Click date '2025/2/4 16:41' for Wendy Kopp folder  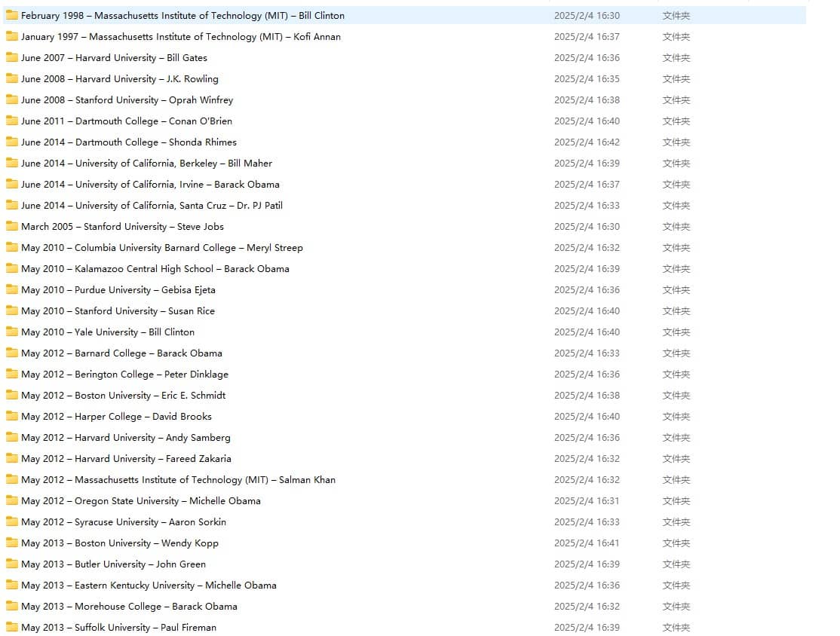pyautogui.click(x=587, y=543)
